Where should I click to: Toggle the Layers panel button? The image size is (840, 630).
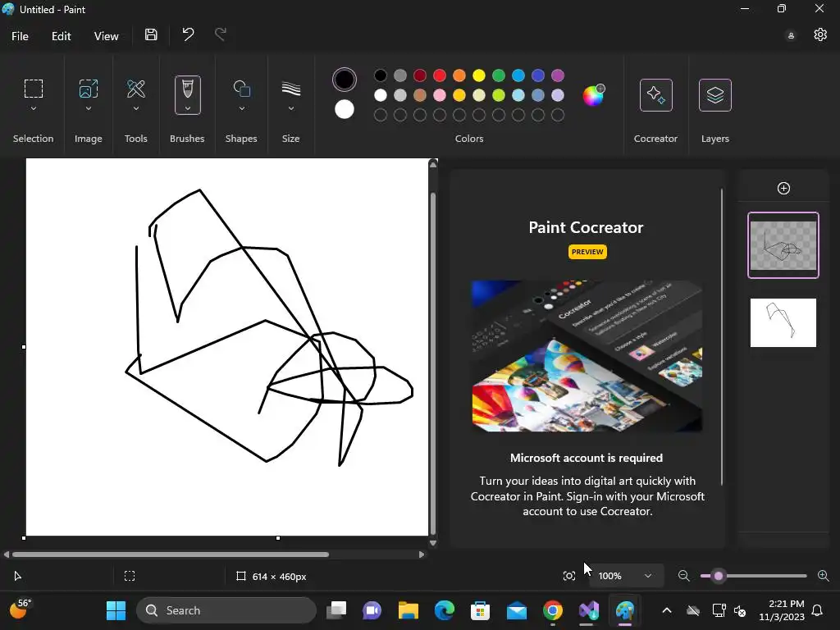point(715,95)
